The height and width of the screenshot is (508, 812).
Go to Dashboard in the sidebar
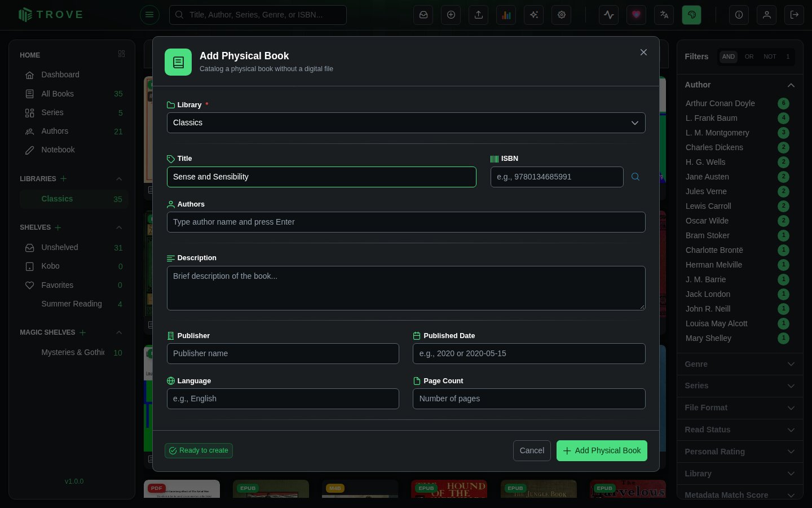tap(74, 75)
